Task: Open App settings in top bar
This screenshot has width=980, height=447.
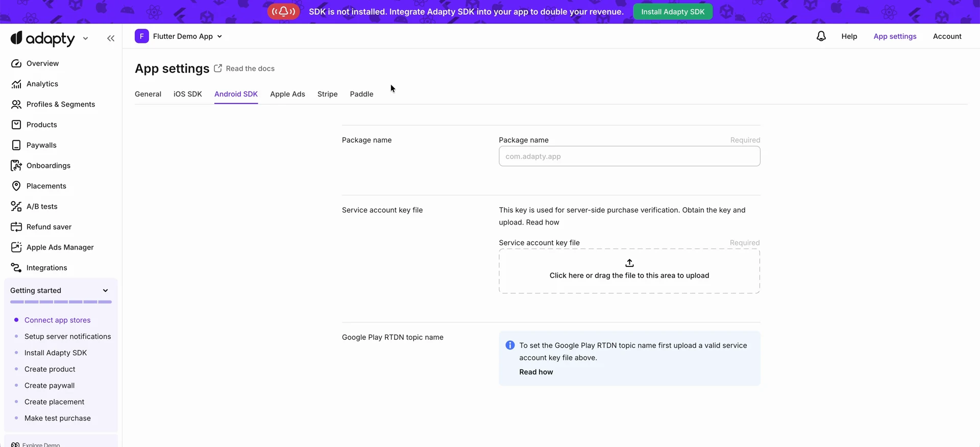Action: coord(895,36)
